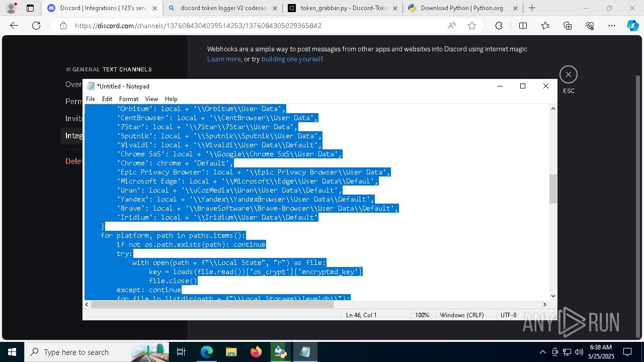This screenshot has height=362, width=644.
Task: Launch Microsoft Edge from taskbar
Action: coord(207,352)
